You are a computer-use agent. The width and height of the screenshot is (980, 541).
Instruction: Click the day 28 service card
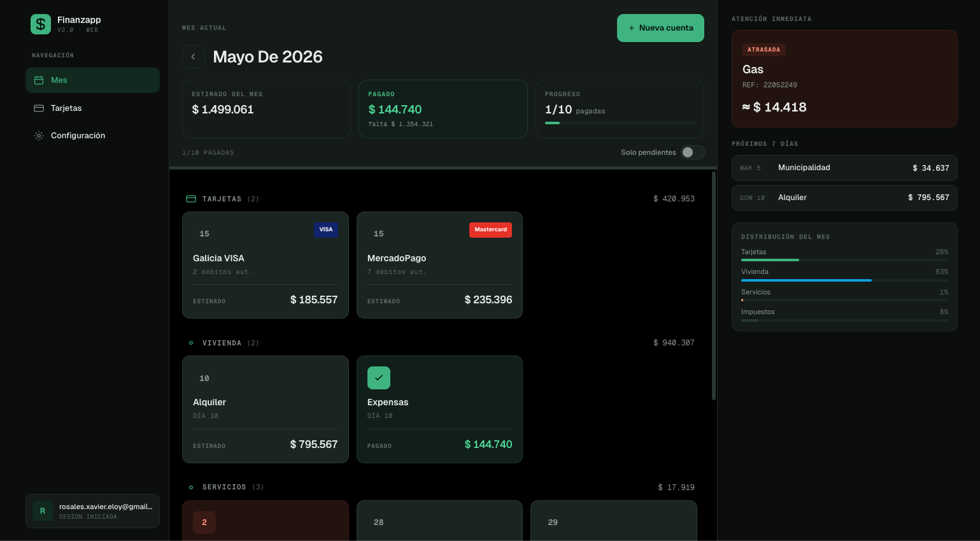pos(439,521)
